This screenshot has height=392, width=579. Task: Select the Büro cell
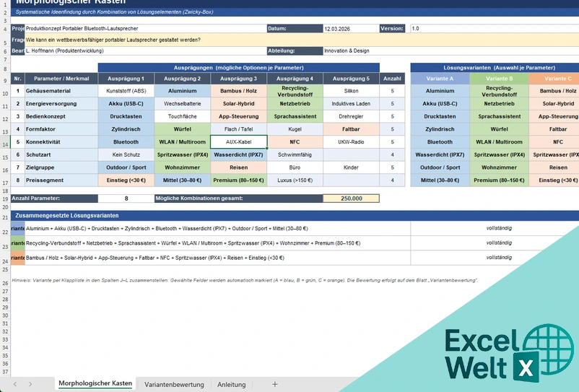tap(295, 167)
